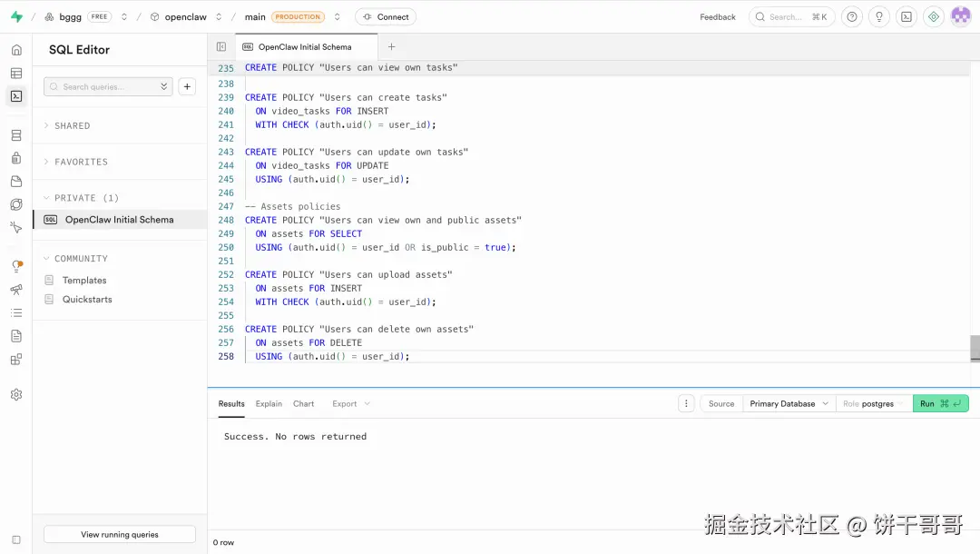
Task: Open the Storage icon in sidebar
Action: coord(16,182)
